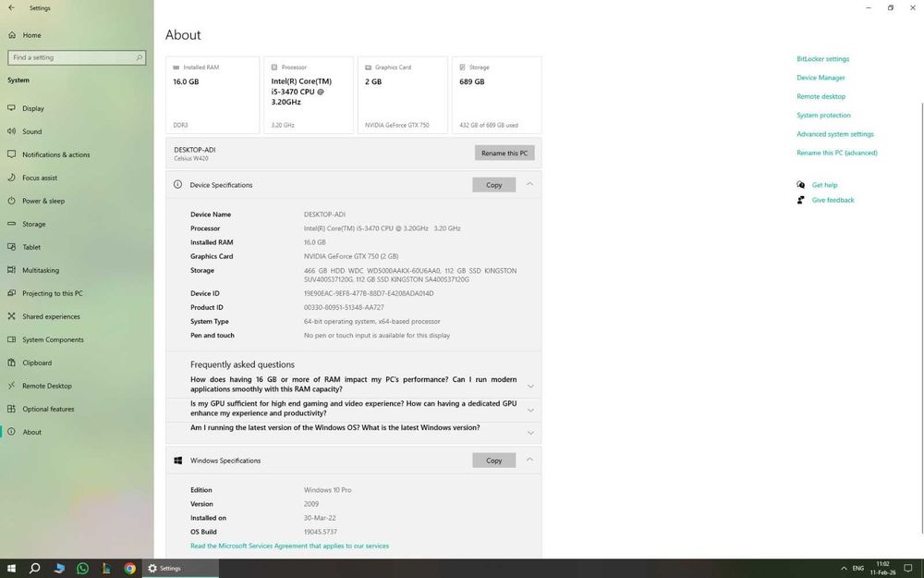This screenshot has width=924, height=578.
Task: Open Remote desktop related link
Action: 821,97
